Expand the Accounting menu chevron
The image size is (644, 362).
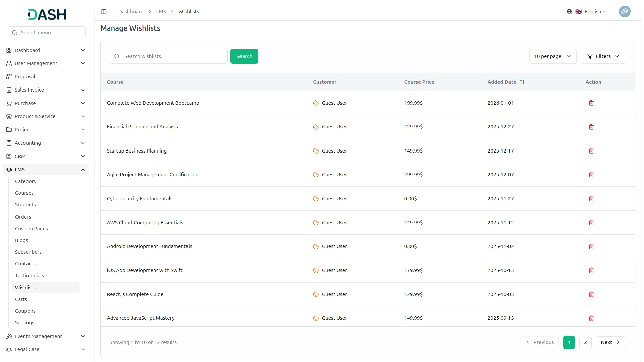pyautogui.click(x=83, y=143)
